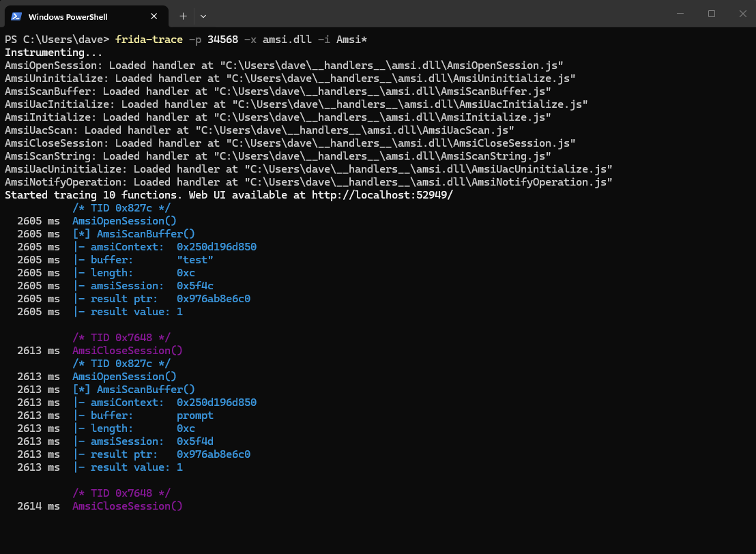Click the buffer value "test"
The height and width of the screenshot is (554, 756).
click(x=194, y=260)
